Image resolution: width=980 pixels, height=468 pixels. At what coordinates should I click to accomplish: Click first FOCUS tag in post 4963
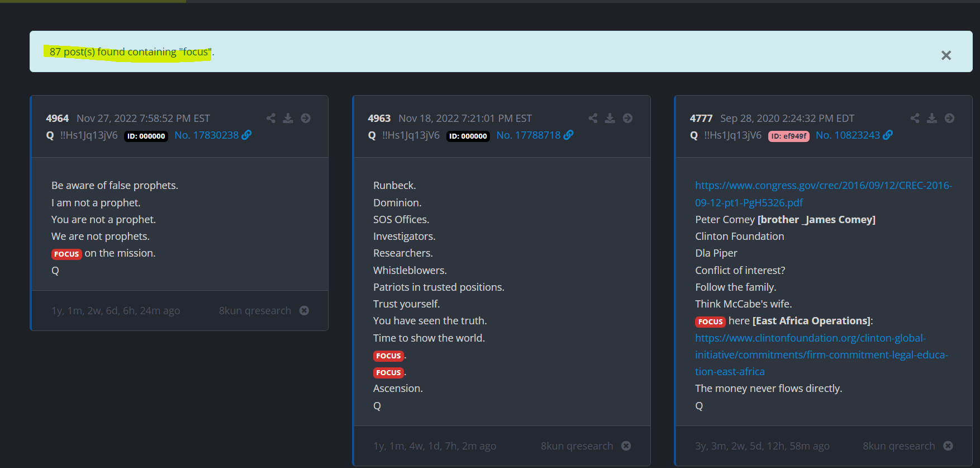tap(388, 356)
